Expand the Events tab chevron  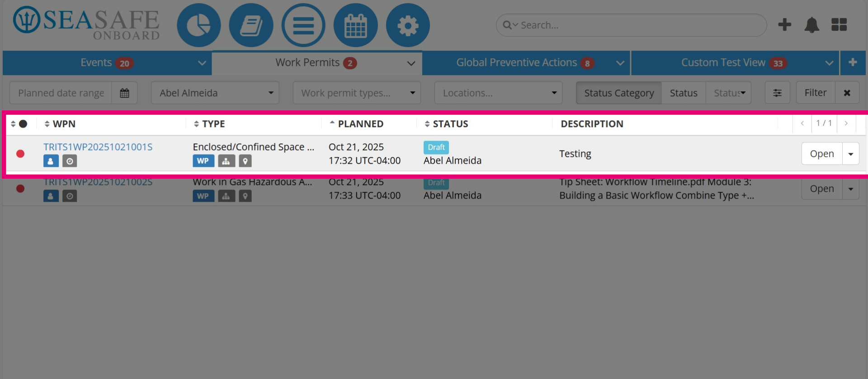[202, 63]
